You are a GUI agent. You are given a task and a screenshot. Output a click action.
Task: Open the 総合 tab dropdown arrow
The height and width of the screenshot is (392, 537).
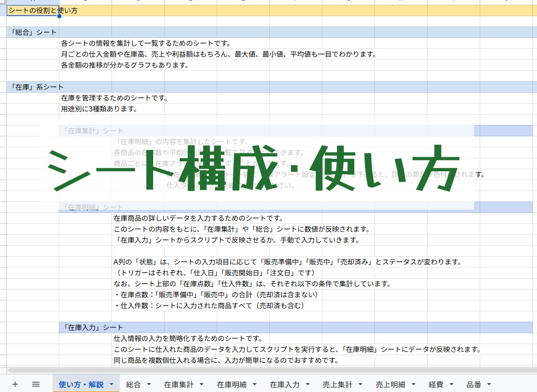click(x=148, y=384)
